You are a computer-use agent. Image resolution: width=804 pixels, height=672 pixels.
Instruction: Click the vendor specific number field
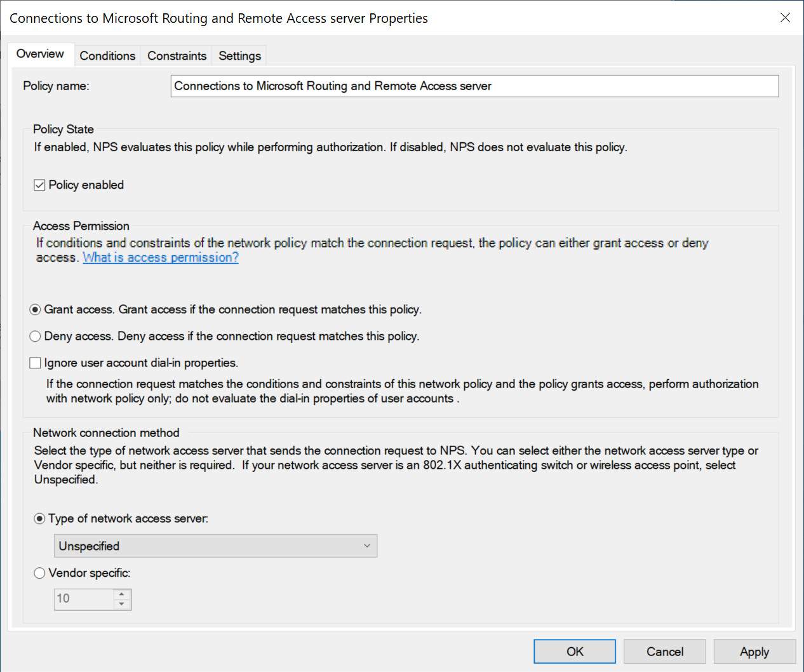(84, 599)
